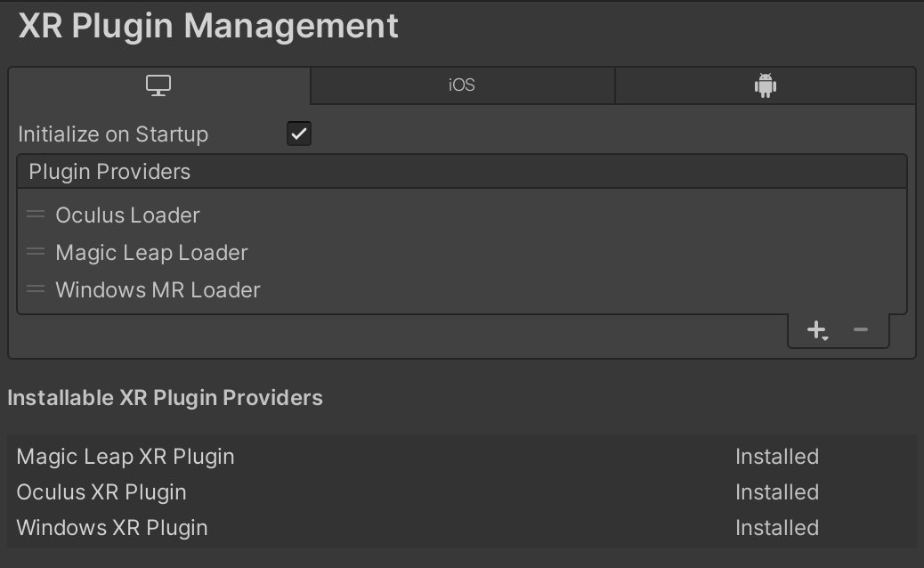Click the add plugin provider plus button

point(816,330)
